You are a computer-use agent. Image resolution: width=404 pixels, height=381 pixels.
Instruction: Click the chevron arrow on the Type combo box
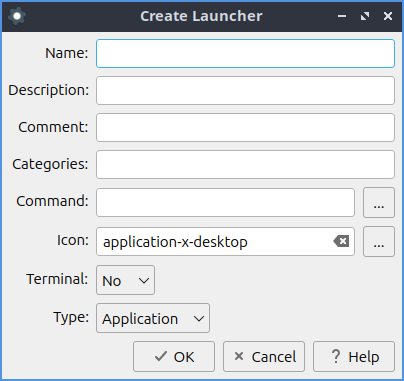pos(199,319)
